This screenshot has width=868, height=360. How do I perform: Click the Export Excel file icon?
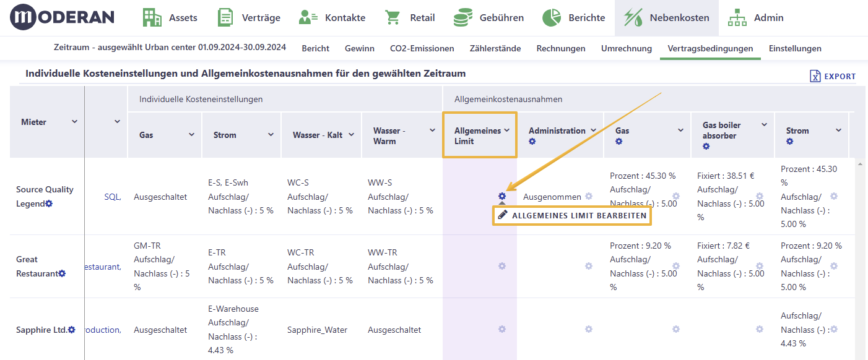coord(815,76)
